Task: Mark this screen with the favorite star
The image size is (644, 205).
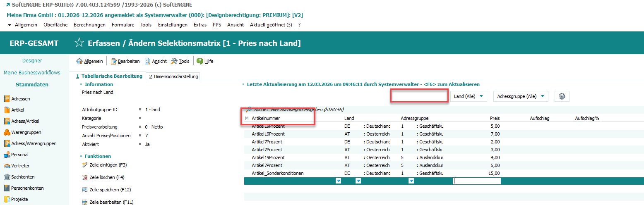Action: tap(79, 43)
